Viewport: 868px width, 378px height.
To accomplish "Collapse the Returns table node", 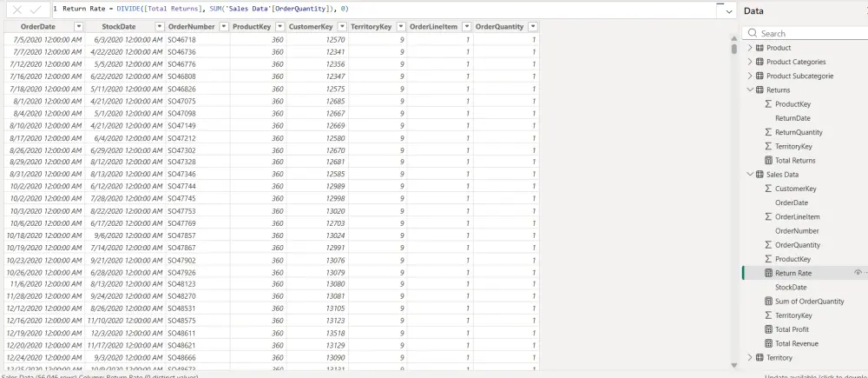I will pos(750,90).
